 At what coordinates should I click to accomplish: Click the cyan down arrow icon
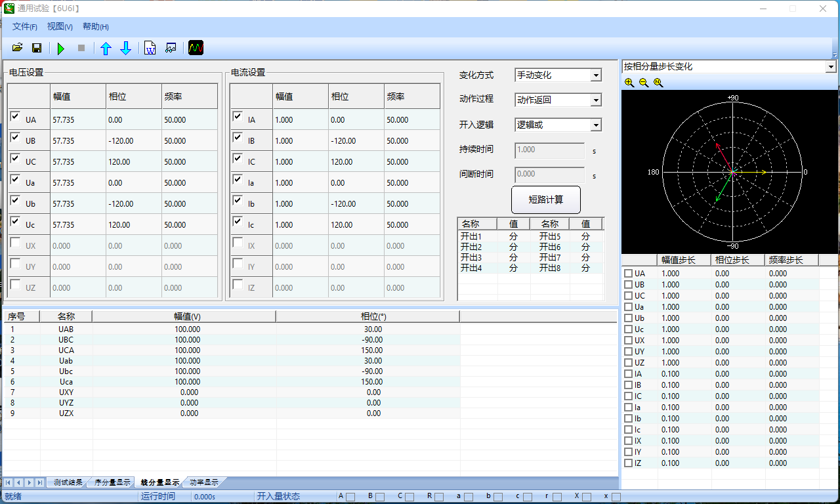126,48
